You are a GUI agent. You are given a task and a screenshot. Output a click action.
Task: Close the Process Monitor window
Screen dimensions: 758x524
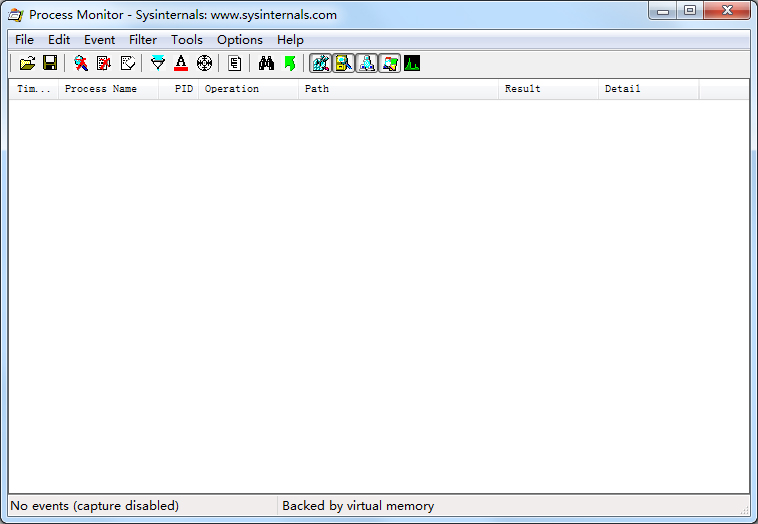727,11
